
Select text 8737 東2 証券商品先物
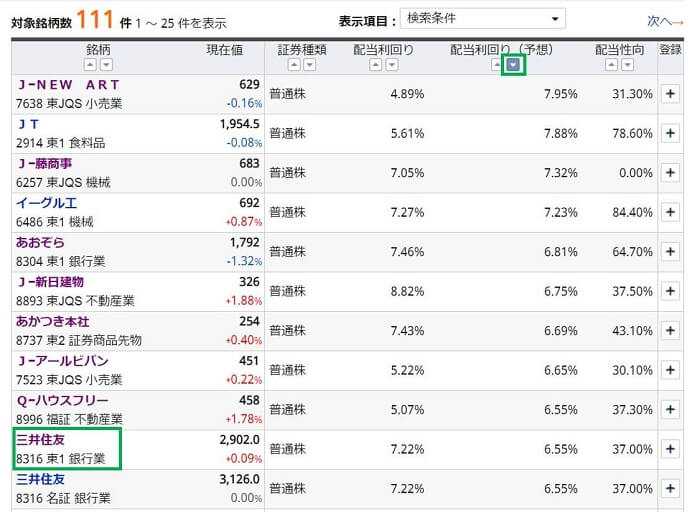(x=79, y=341)
